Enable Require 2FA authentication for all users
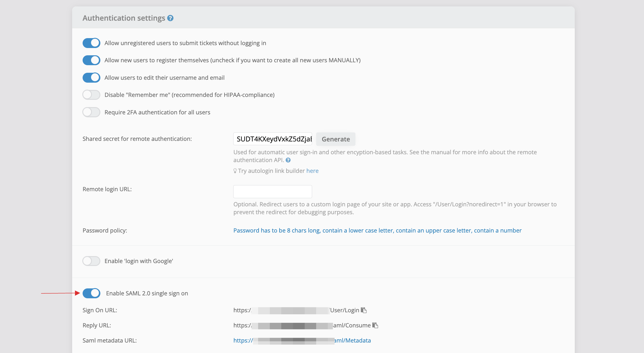 91,112
